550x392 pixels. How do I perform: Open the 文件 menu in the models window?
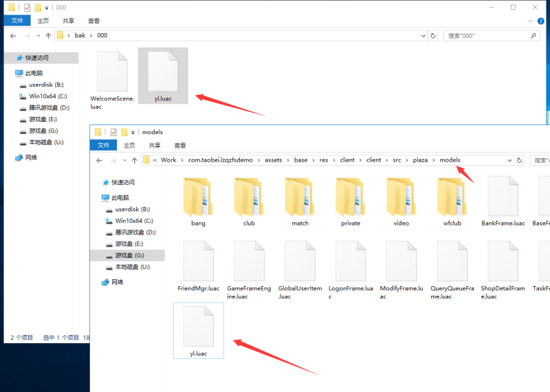(x=104, y=146)
